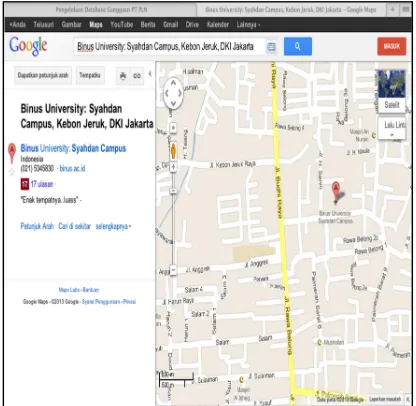Click the Tempatku button
This screenshot has width=416, height=406.
point(90,75)
